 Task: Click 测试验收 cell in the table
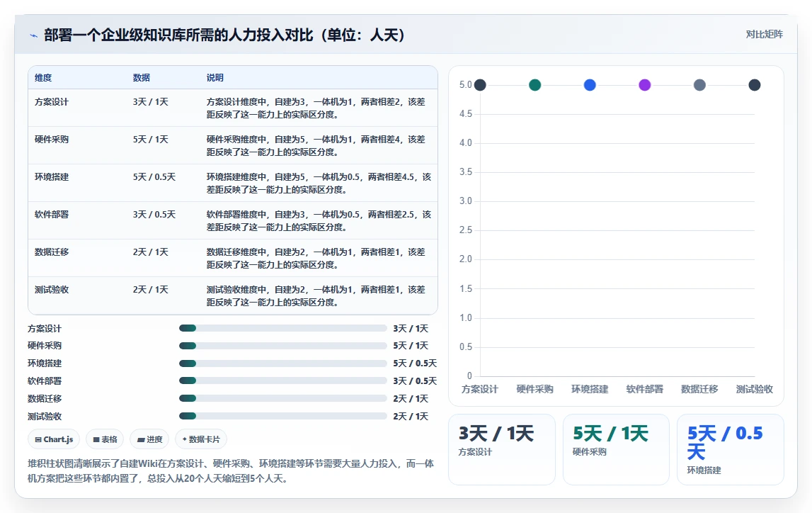coord(51,290)
